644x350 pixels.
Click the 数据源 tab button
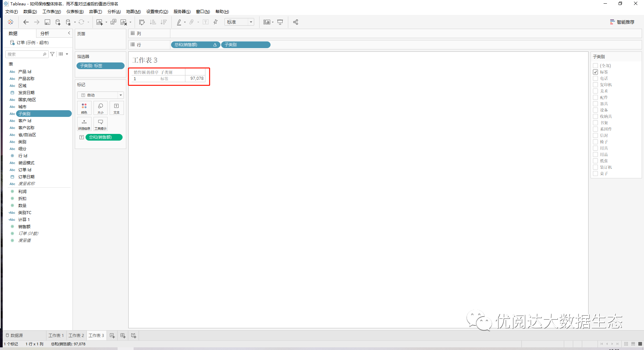click(x=14, y=335)
